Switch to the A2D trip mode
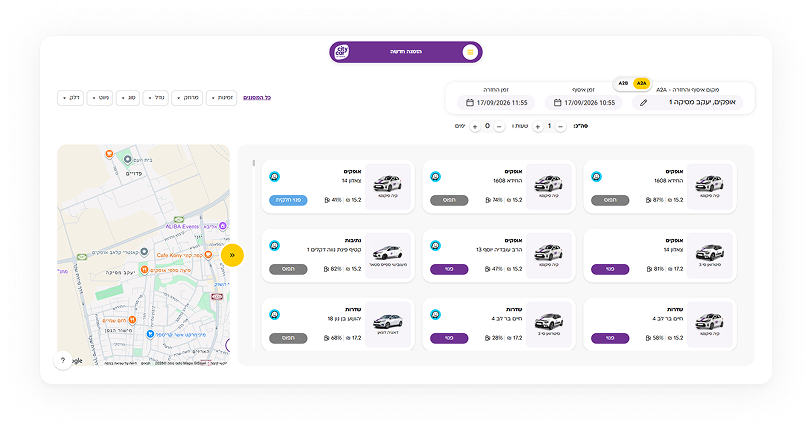The width and height of the screenshot is (812, 428). pyautogui.click(x=624, y=83)
